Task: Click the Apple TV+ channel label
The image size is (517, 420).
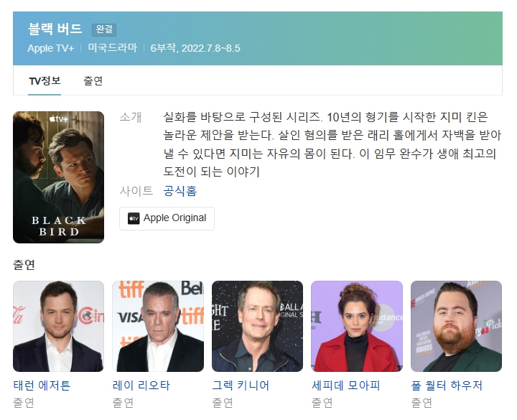Action: coord(50,48)
